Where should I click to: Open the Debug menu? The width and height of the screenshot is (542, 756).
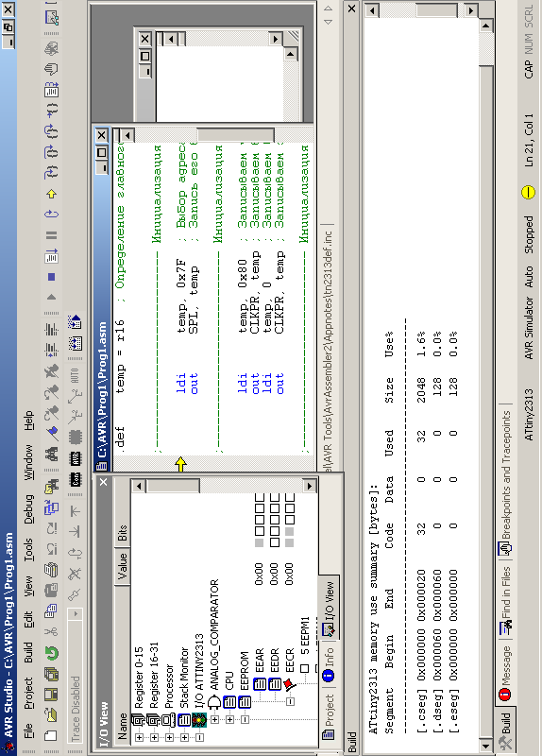click(x=28, y=509)
